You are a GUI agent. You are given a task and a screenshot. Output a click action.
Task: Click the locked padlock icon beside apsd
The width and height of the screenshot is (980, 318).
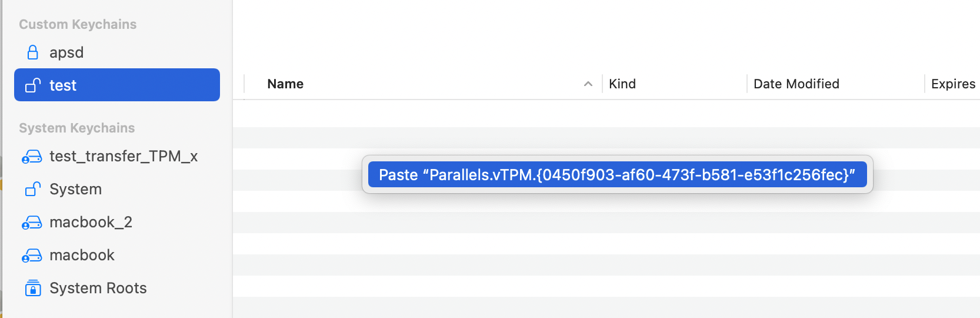[33, 52]
